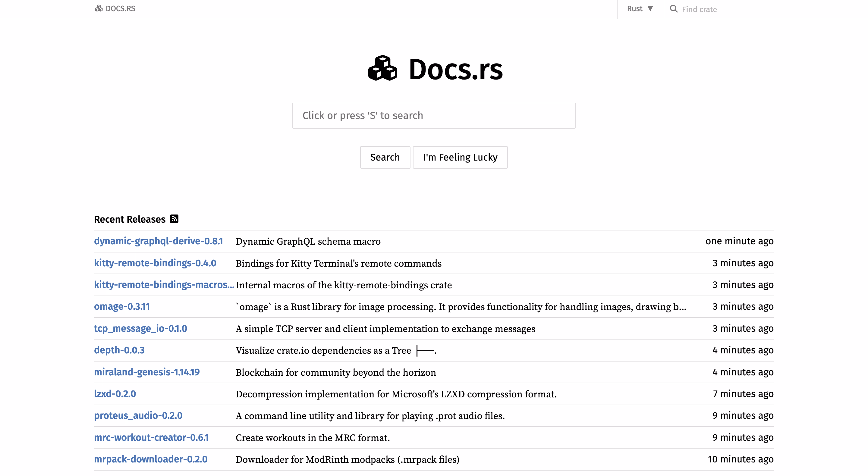Focus the main 'Click or press S' search box
Screen dimensions: 868x476
point(434,116)
